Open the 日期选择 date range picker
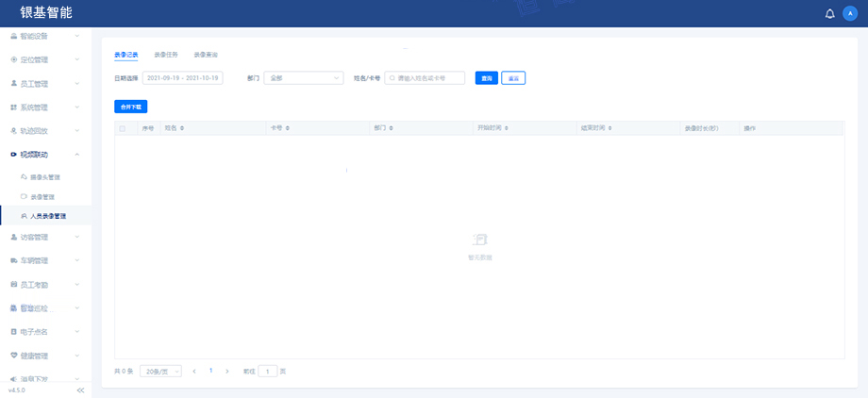The image size is (868, 398). pyautogui.click(x=181, y=78)
